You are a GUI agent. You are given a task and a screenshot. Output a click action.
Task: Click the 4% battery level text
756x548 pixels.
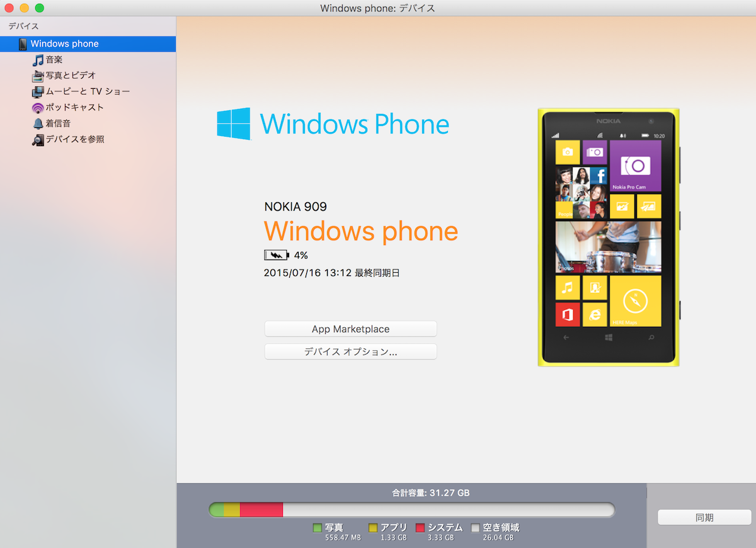(x=301, y=255)
